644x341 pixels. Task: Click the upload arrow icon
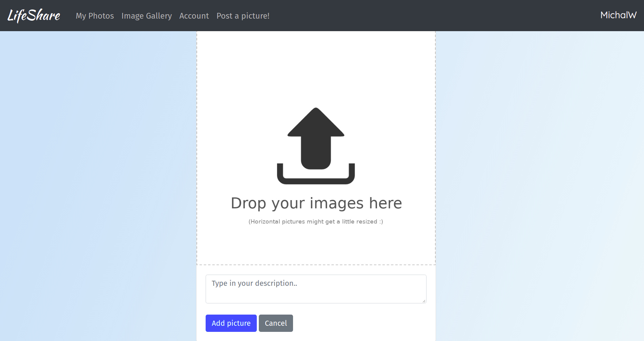click(316, 146)
